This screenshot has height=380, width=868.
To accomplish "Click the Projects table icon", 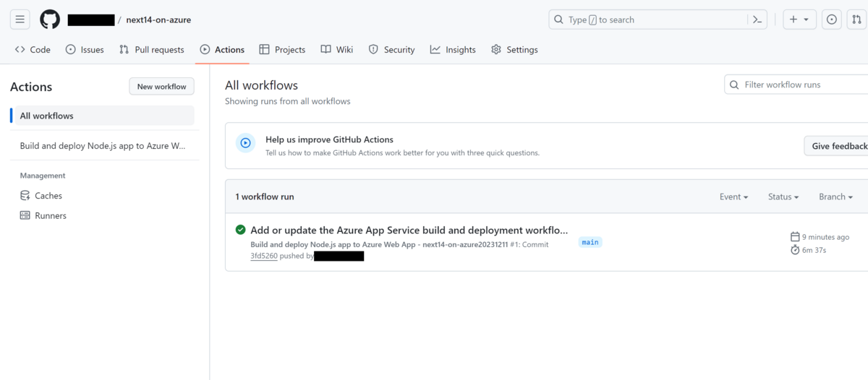I will (x=264, y=49).
